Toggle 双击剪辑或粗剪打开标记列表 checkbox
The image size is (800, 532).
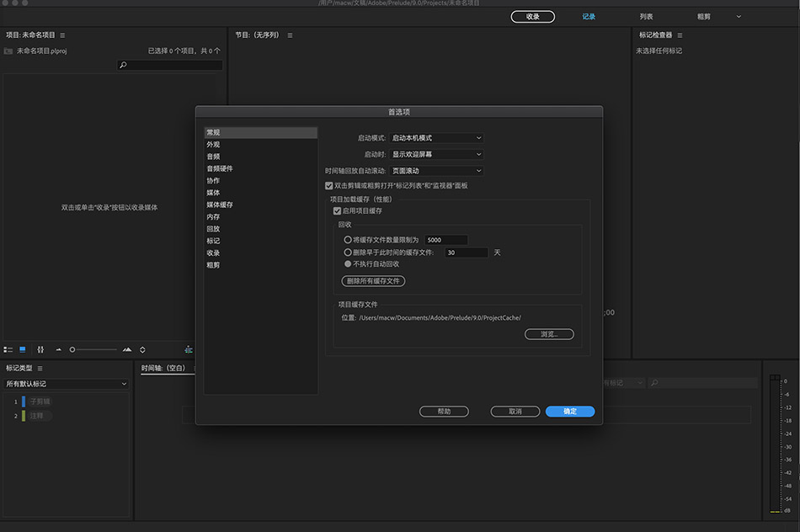tap(329, 186)
